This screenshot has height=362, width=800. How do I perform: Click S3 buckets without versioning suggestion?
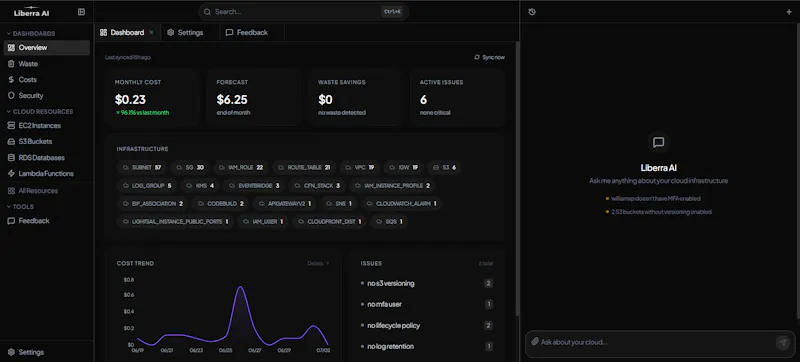click(658, 212)
